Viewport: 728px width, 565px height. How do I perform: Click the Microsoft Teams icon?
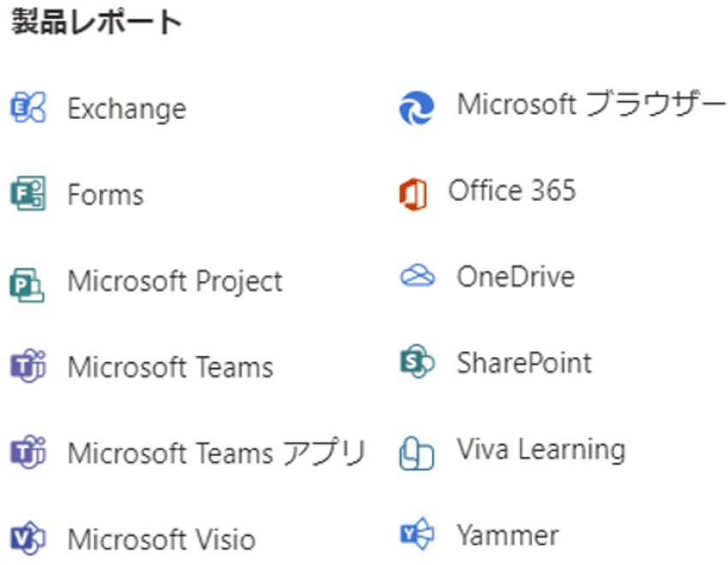pyautogui.click(x=28, y=366)
